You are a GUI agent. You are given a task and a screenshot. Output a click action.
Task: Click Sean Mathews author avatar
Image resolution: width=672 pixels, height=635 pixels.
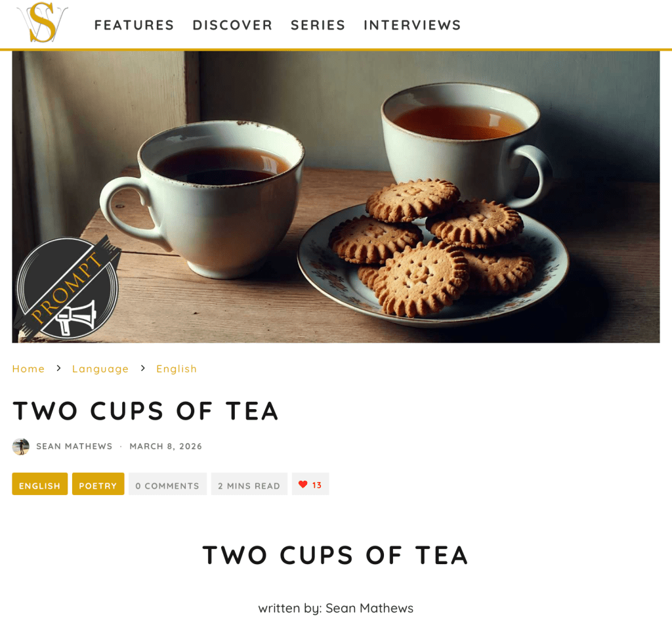click(20, 447)
